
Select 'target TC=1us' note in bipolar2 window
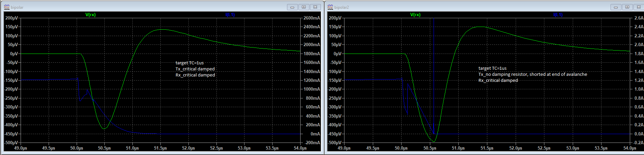492,68
